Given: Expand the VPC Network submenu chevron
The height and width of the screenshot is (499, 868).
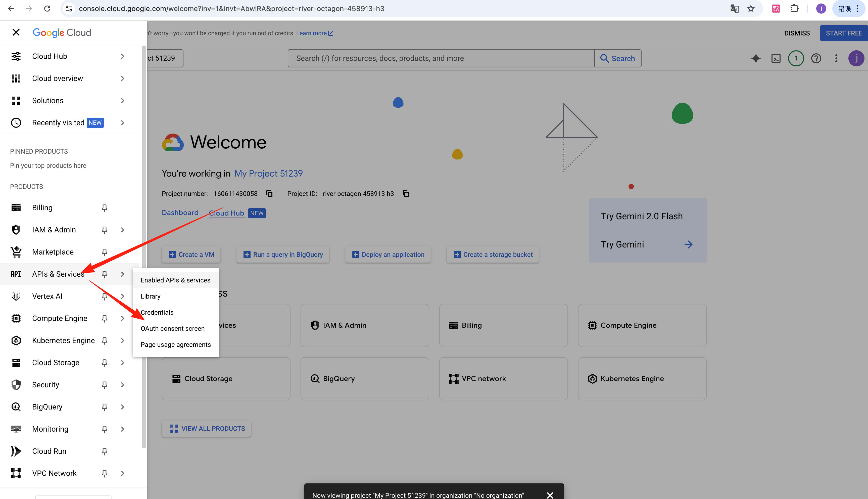Looking at the screenshot, I should pos(123,473).
